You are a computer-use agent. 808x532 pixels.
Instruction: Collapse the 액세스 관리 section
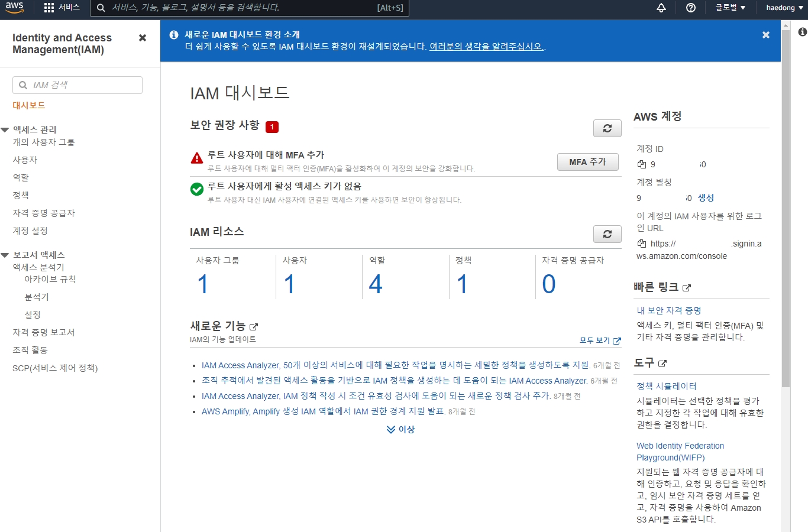[5, 129]
